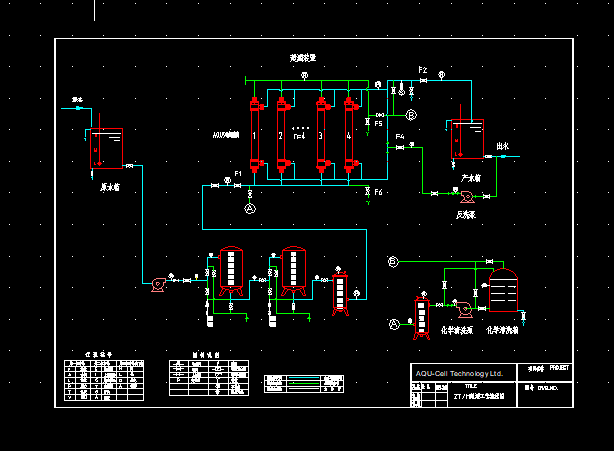
Task: Select membrane module number 4
Action: [349, 135]
